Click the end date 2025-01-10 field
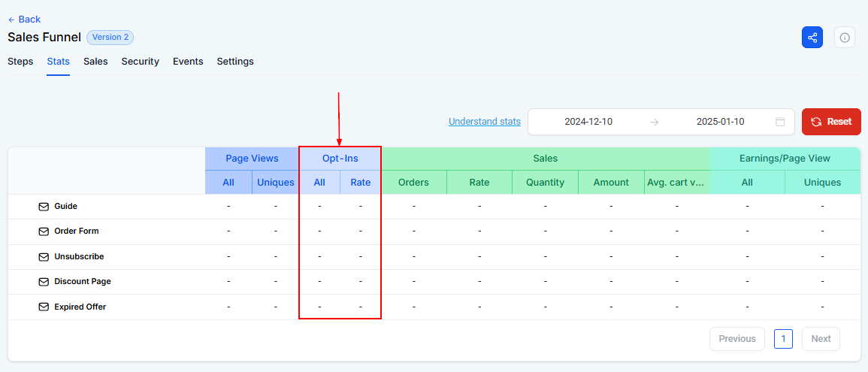 tap(720, 122)
